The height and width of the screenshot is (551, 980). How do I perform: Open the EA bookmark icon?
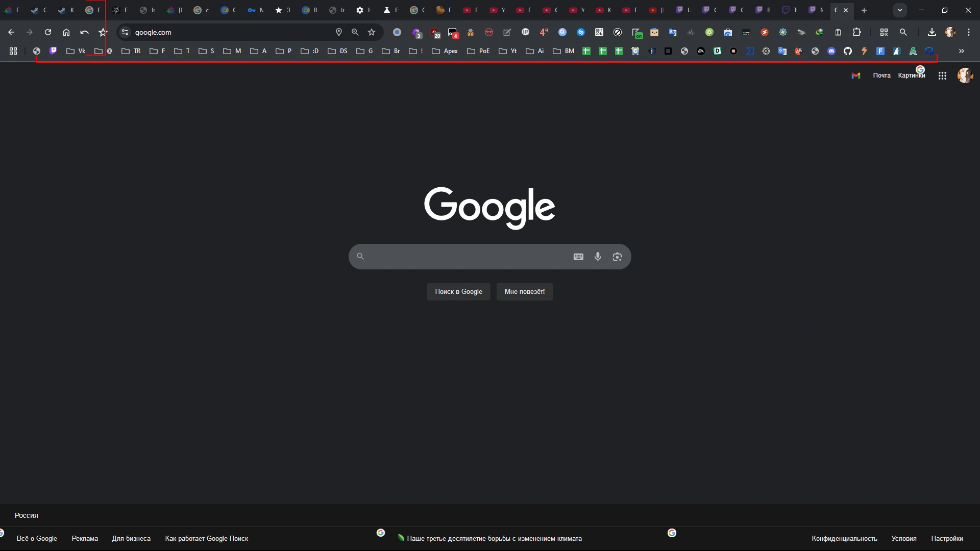tap(701, 51)
